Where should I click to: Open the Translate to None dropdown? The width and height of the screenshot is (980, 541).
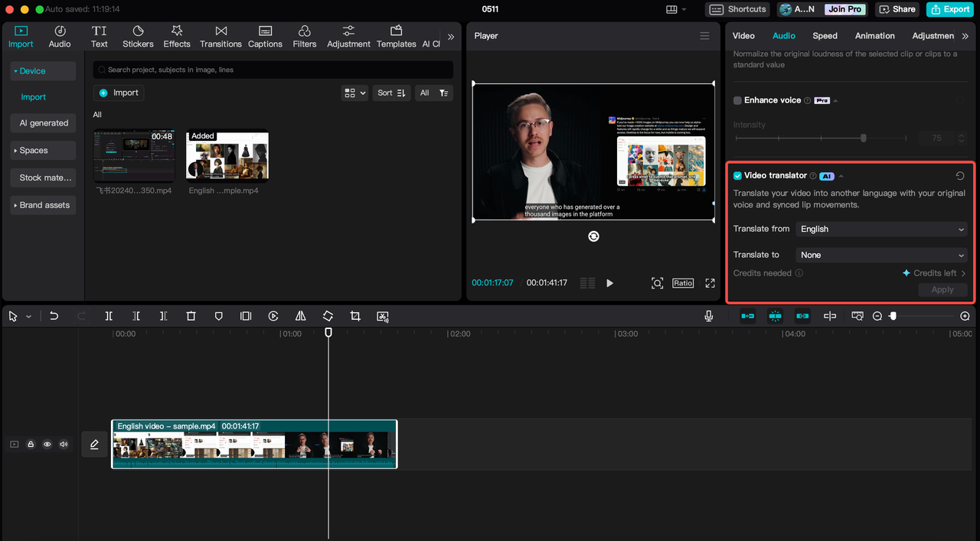point(882,255)
